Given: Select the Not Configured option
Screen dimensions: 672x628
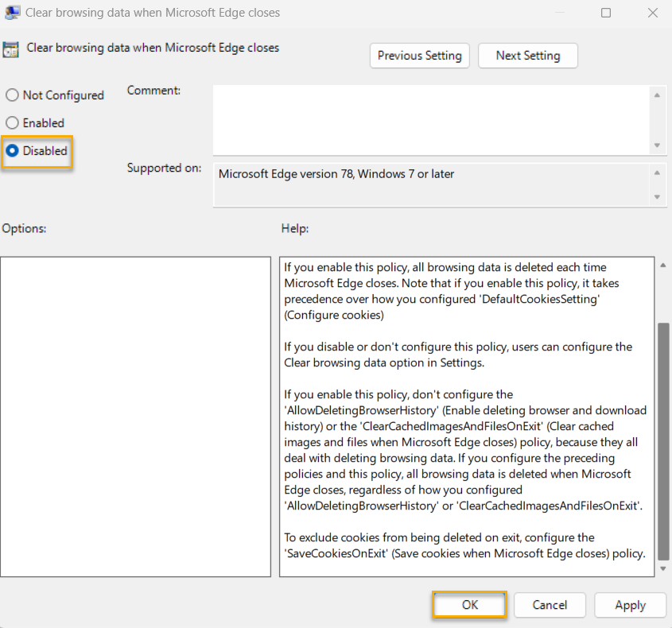Looking at the screenshot, I should [x=13, y=95].
